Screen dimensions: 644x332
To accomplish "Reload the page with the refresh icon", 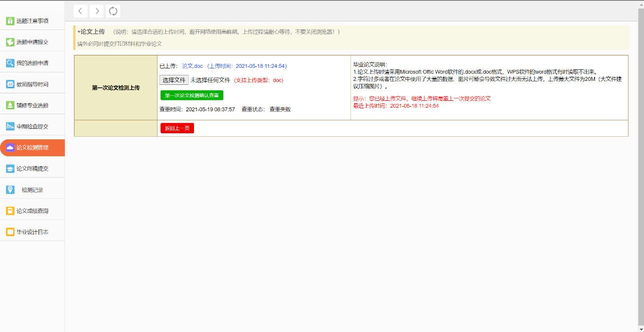I will [x=113, y=11].
